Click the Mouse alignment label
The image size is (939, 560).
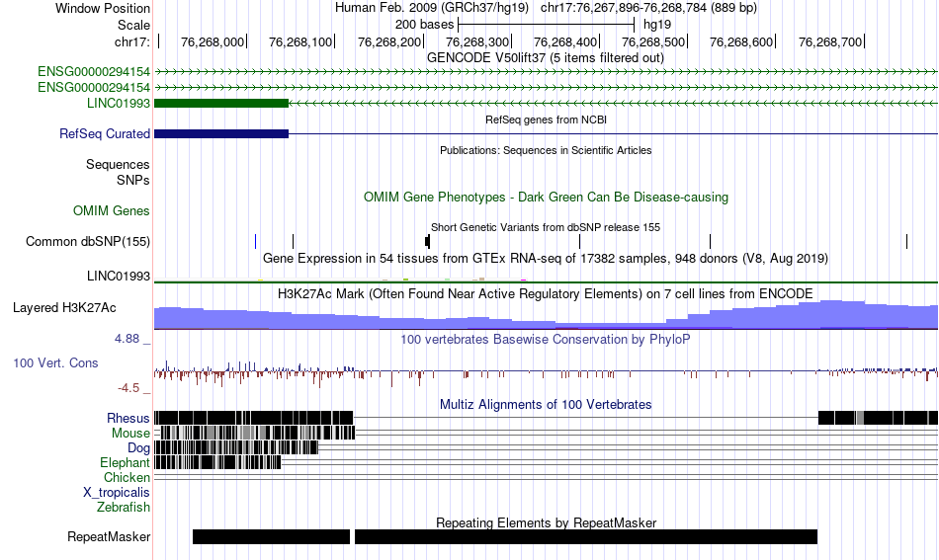130,433
